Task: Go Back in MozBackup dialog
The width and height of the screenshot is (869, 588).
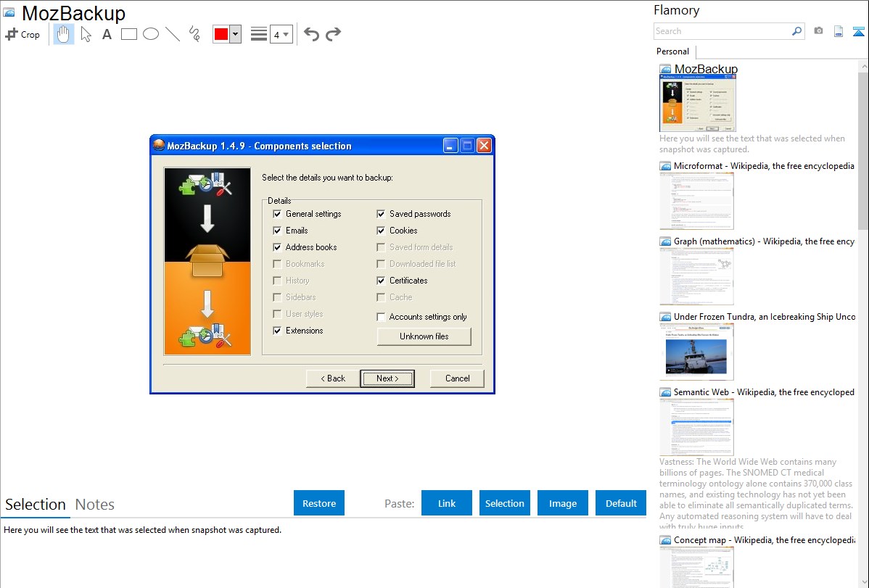Action: tap(333, 378)
